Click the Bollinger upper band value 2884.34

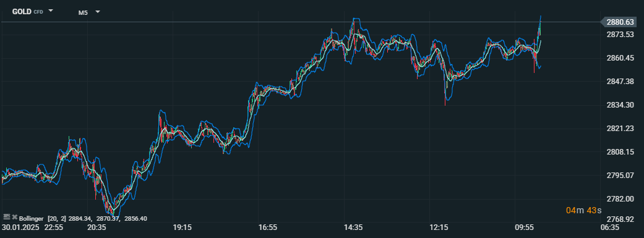(81, 219)
